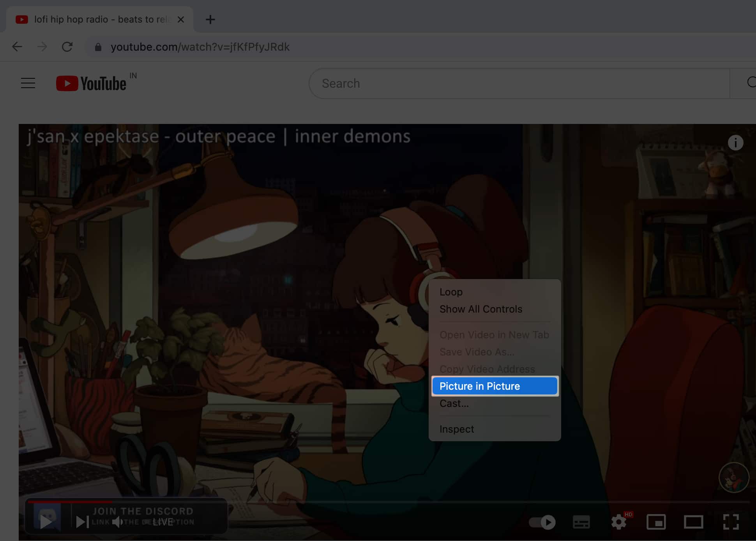Image resolution: width=756 pixels, height=541 pixels.
Task: Click the channel watermark avatar
Action: coord(734,477)
